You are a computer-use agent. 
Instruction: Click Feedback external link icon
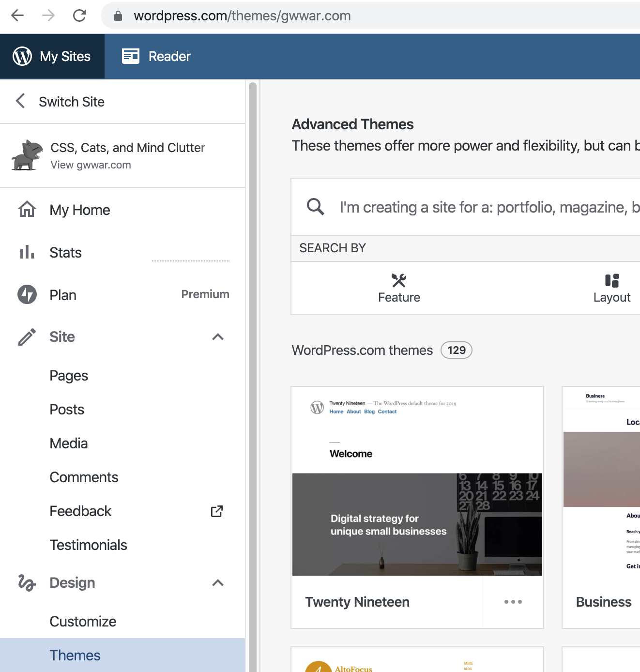(217, 511)
